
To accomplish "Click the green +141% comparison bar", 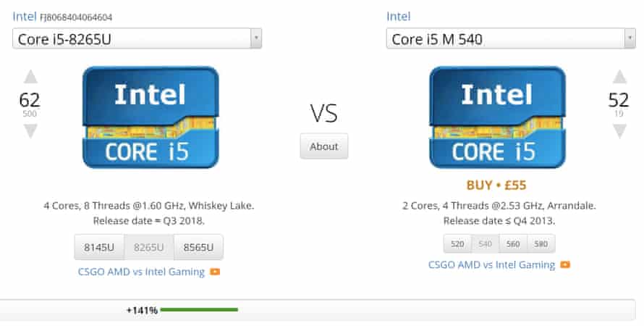I will [x=199, y=310].
